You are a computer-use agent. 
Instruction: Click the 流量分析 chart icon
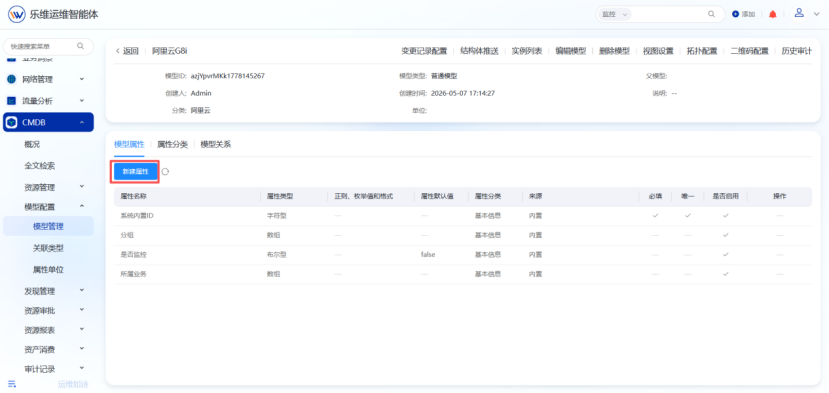11,100
